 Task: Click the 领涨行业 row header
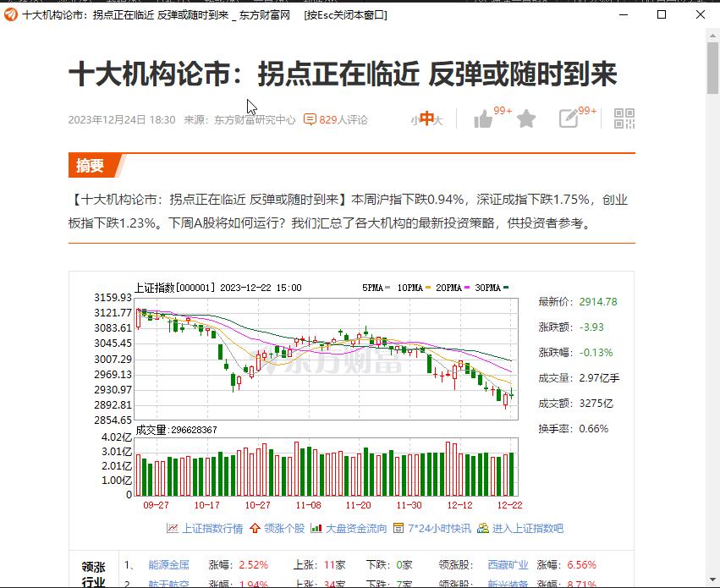[94, 574]
